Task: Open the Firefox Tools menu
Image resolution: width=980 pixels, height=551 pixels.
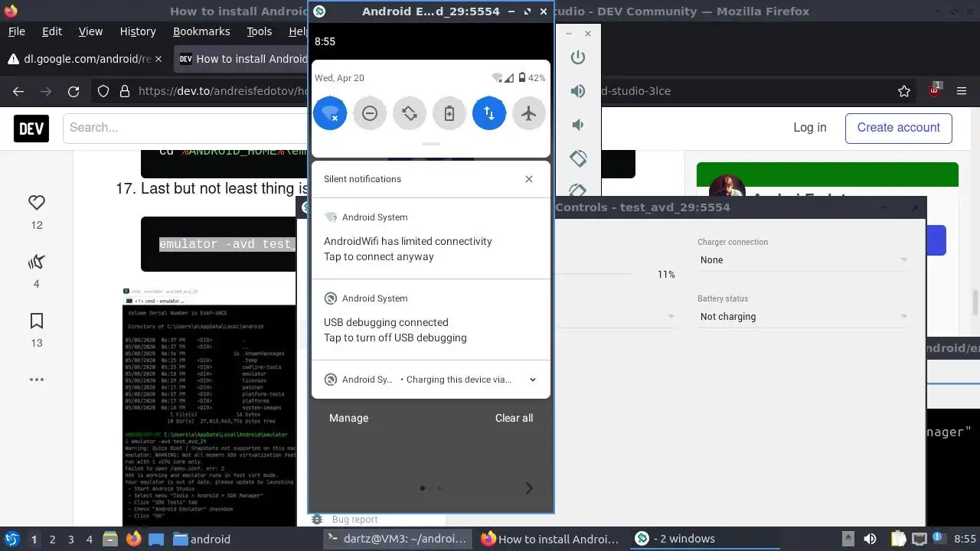Action: pos(259,31)
